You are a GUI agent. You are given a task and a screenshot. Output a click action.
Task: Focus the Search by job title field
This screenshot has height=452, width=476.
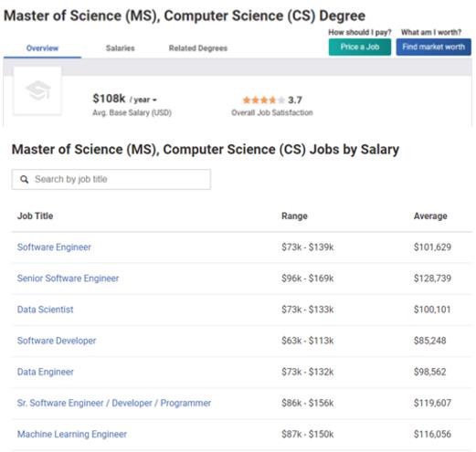click(111, 179)
